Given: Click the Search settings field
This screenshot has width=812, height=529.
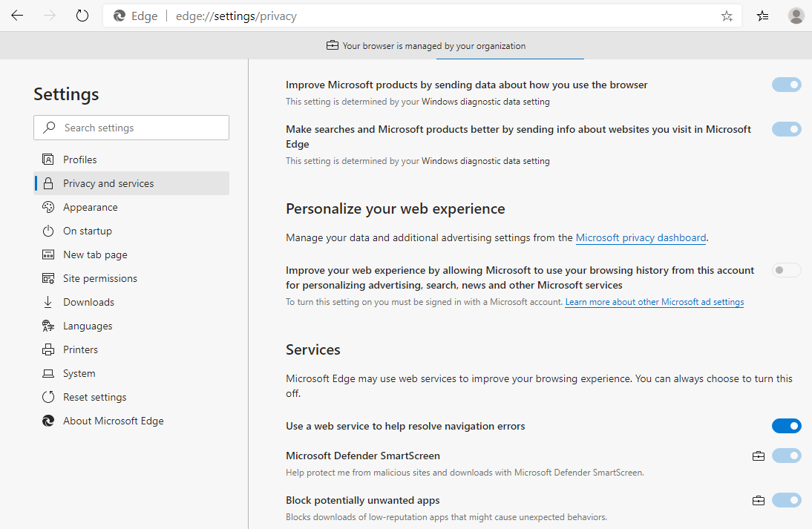Looking at the screenshot, I should tap(131, 128).
